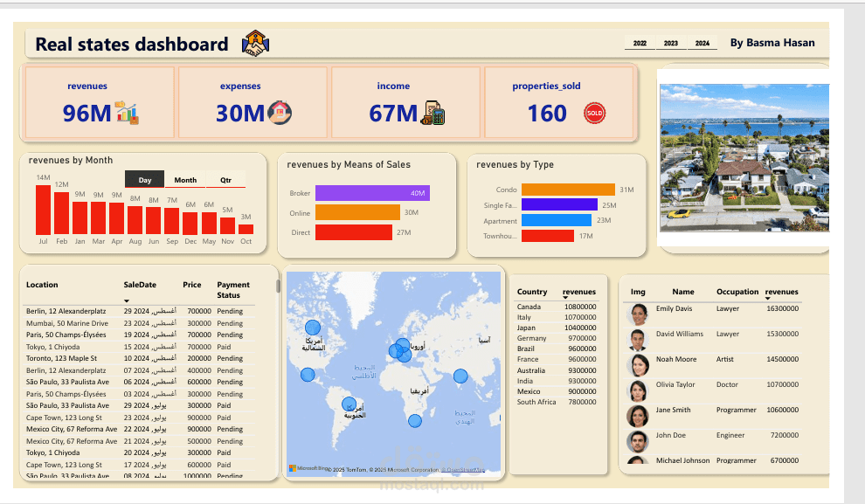
Task: Click the Mexico map bubble
Action: (308, 375)
